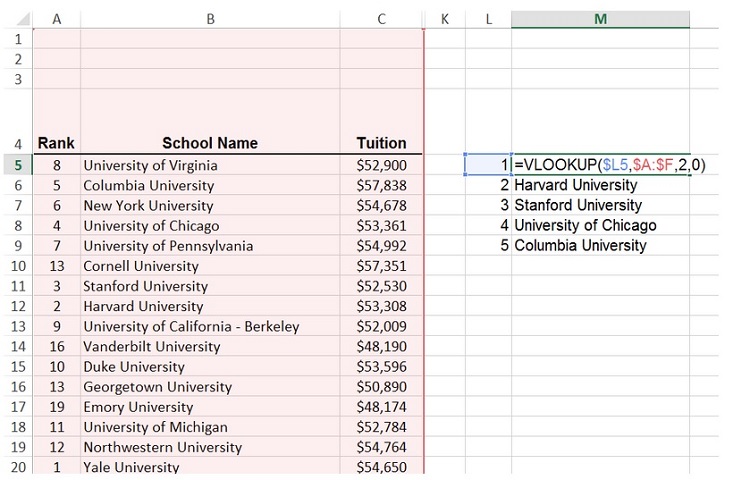The height and width of the screenshot is (480, 750).
Task: Select column C header
Action: pyautogui.click(x=381, y=19)
